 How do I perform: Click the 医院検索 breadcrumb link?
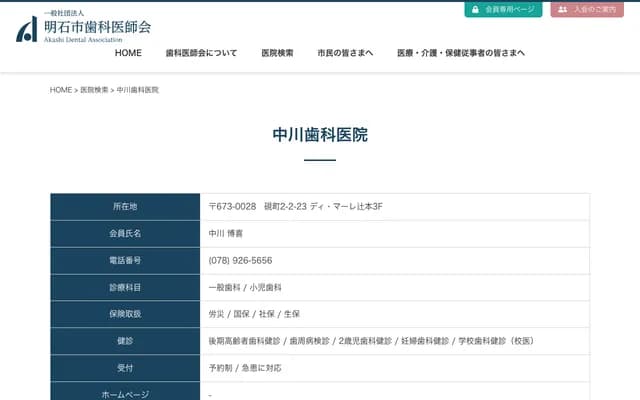click(x=94, y=90)
